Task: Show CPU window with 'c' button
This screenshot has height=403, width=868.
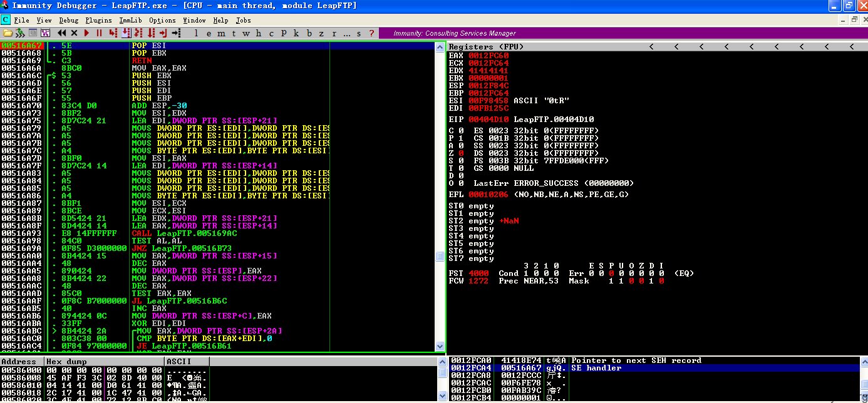Action: coord(271,33)
